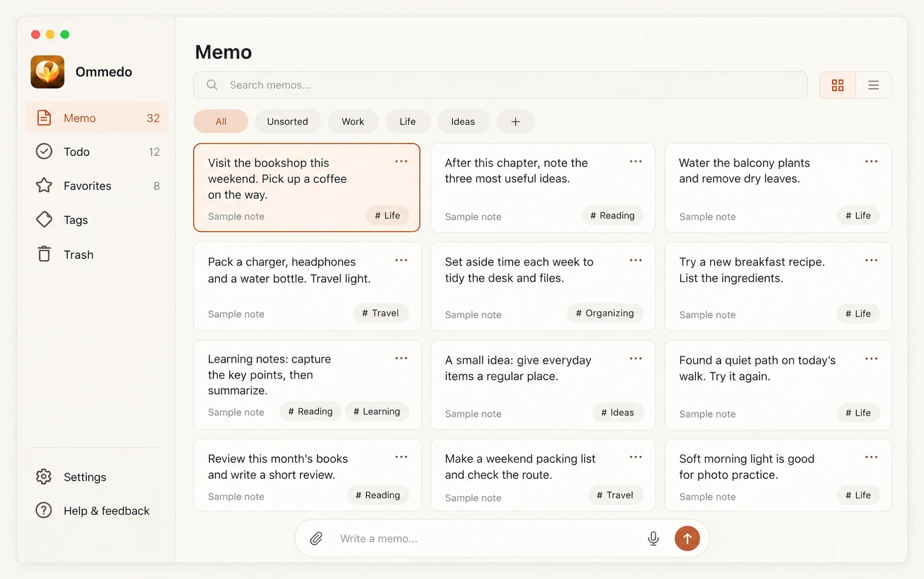Open the memo about the quiet path walk
Viewport: 924px width, 579px height.
[778, 385]
